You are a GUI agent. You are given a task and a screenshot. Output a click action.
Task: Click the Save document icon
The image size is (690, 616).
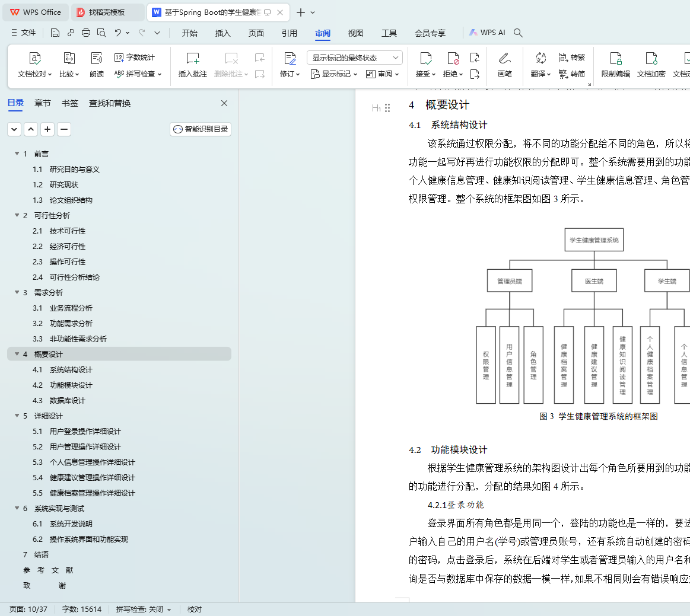55,33
